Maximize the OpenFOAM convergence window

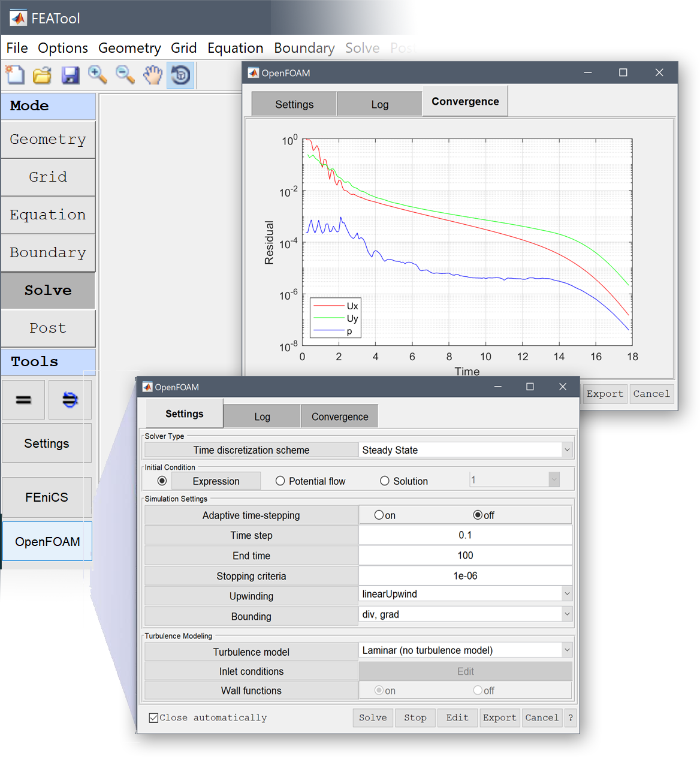click(623, 73)
